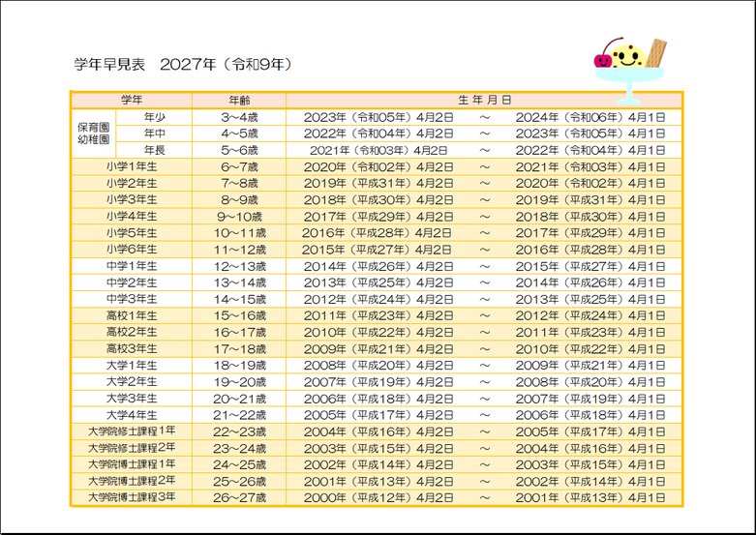Screen dimensions: 756x535
Task: Click the age cell 4～5歳
Action: coord(239,134)
